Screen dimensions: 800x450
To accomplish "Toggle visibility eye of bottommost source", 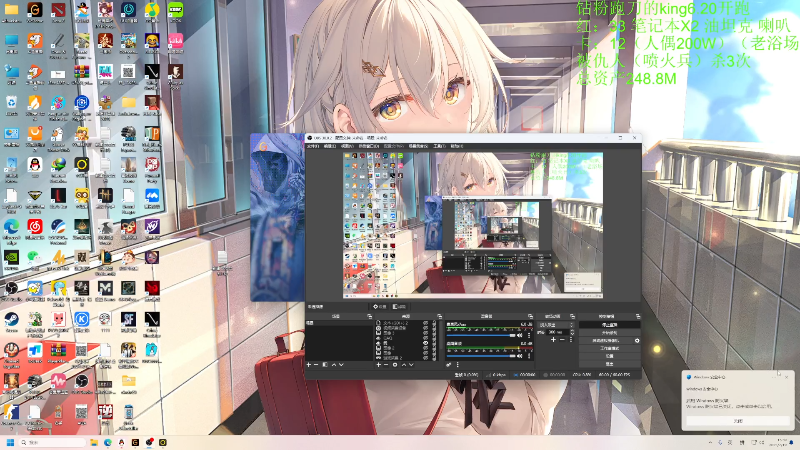I will coord(426,358).
